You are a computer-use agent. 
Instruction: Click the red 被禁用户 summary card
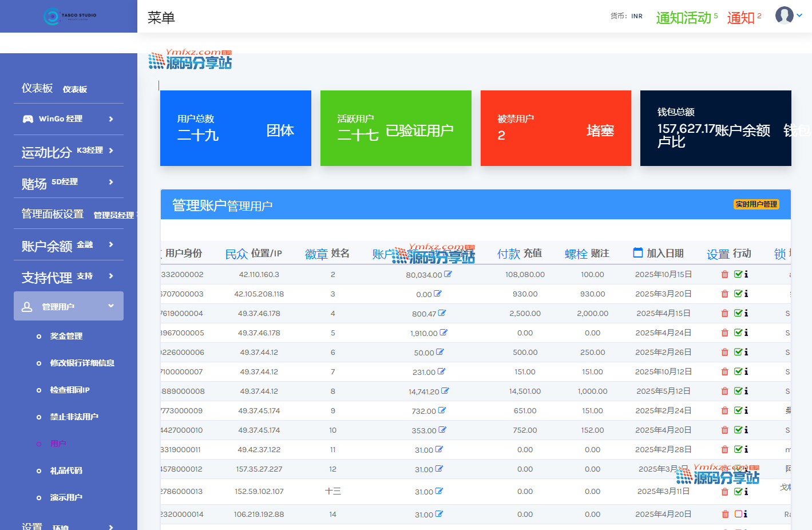(556, 128)
